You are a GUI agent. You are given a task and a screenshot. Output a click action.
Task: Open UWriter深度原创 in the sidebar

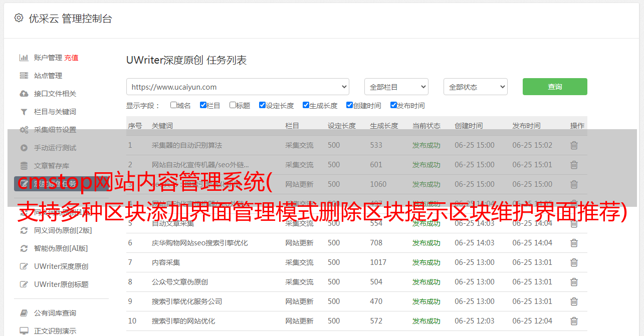tap(61, 266)
